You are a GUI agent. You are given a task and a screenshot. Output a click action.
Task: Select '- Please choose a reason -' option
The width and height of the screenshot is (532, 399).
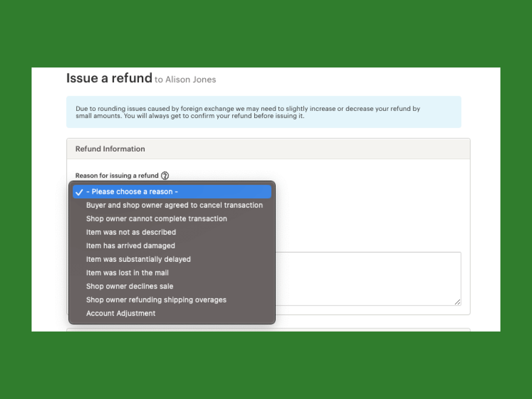point(132,192)
